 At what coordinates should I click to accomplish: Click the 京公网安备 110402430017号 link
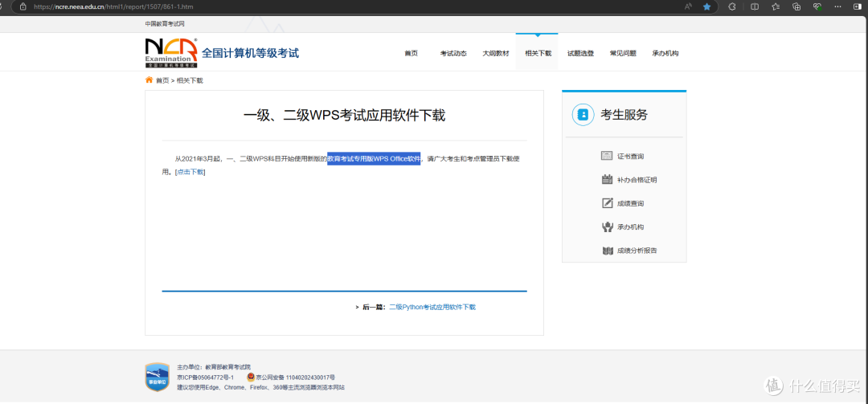click(x=295, y=377)
